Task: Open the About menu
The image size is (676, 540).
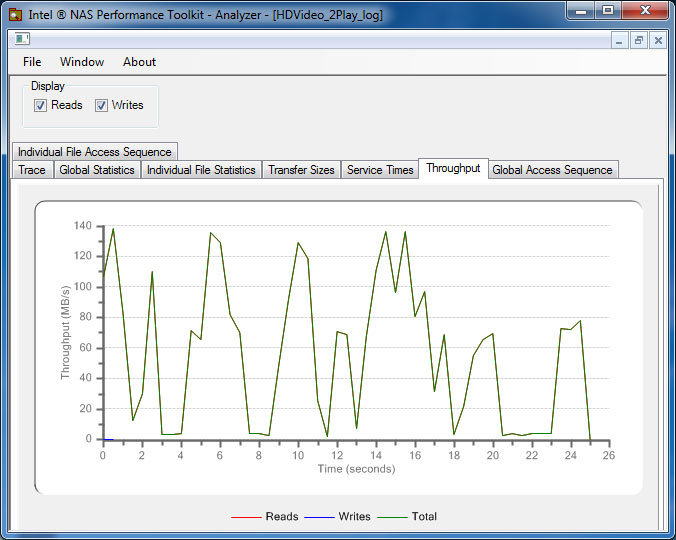Action: [139, 62]
